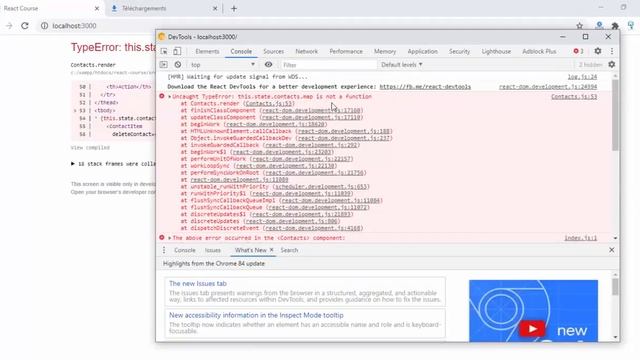Close the Téléchargements tab
Viewport: 640px width, 360px height.
pyautogui.click(x=215, y=8)
